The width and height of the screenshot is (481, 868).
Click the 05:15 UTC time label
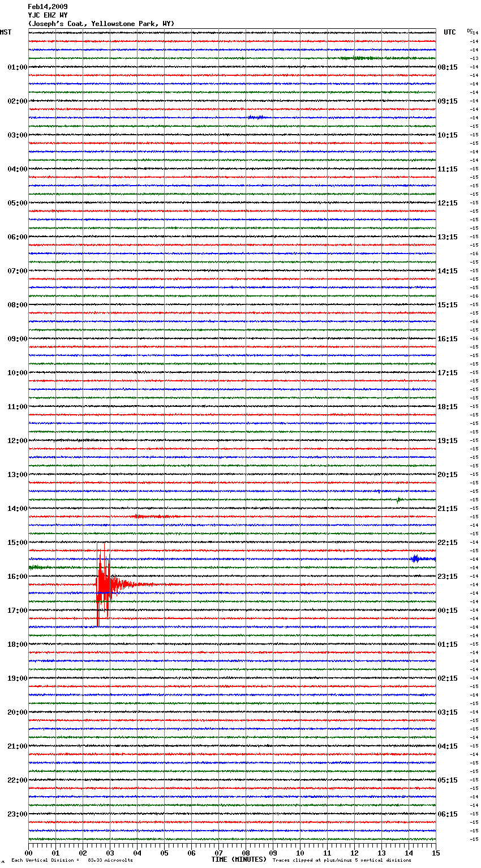pos(448,780)
